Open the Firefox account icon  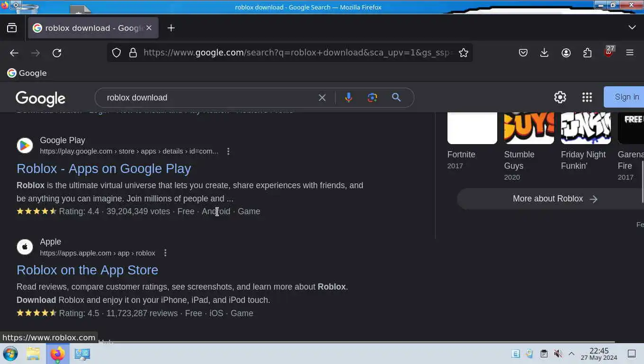566,53
